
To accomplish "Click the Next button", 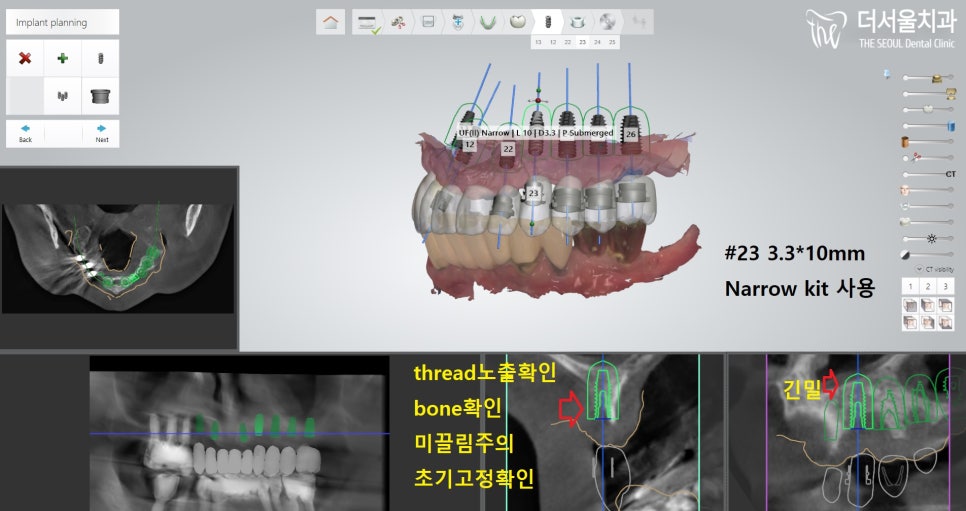I will [x=101, y=133].
